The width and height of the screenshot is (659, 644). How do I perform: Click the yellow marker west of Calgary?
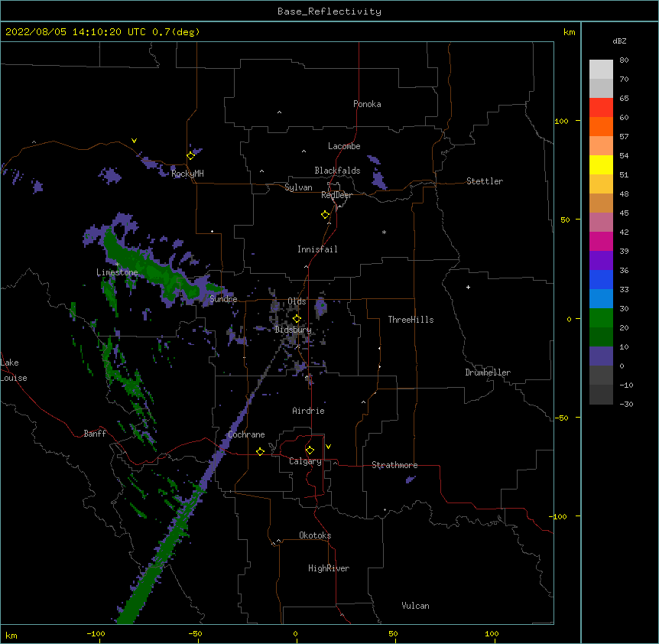coord(260,451)
